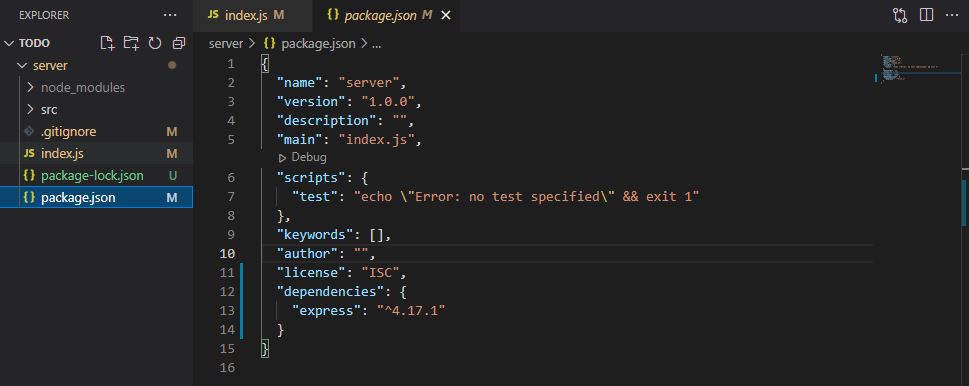This screenshot has height=386, width=969.
Task: Refresh the Explorer file tree
Action: (155, 43)
